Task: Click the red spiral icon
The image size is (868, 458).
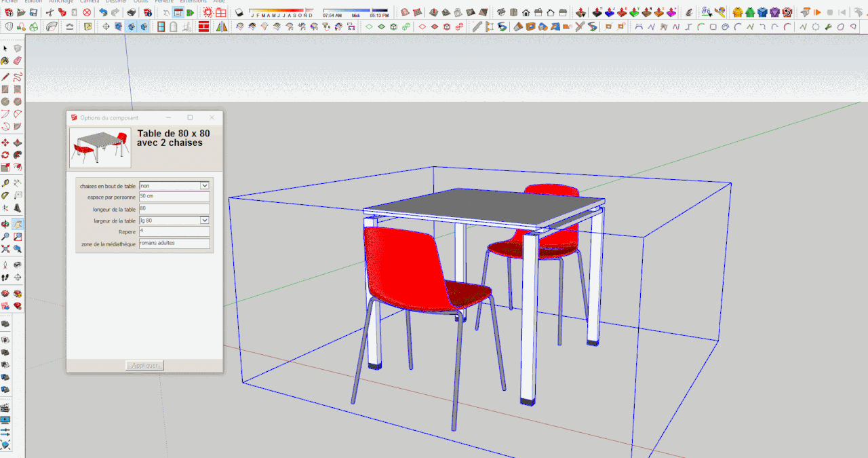Action: pyautogui.click(x=787, y=12)
